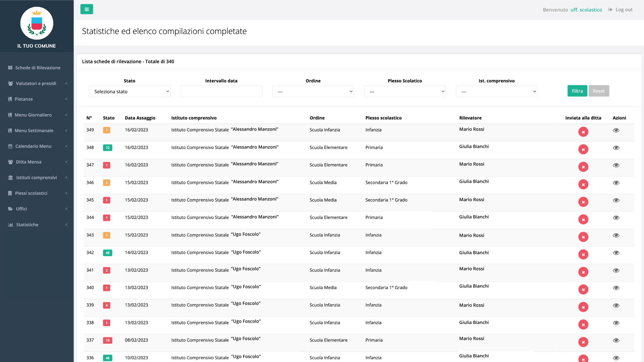Open the Ist. comprensivo filter dropdown
Image resolution: width=644 pixels, height=362 pixels.
(x=496, y=92)
